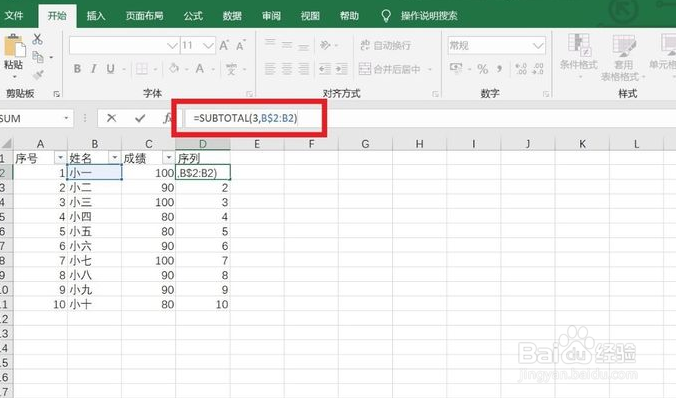Switch to the 帮助 tab
The height and width of the screenshot is (398, 676).
click(x=349, y=16)
